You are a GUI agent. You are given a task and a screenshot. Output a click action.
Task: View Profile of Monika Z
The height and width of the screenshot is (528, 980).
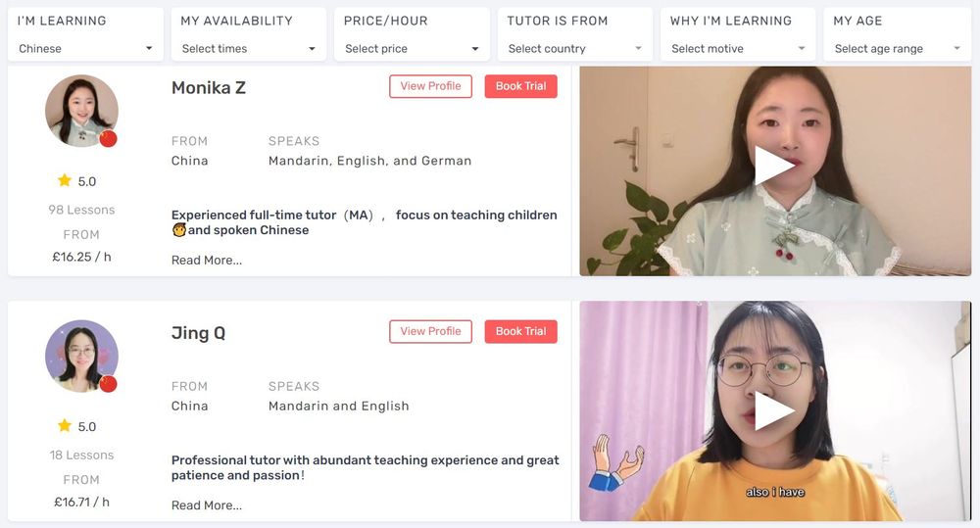pos(430,86)
